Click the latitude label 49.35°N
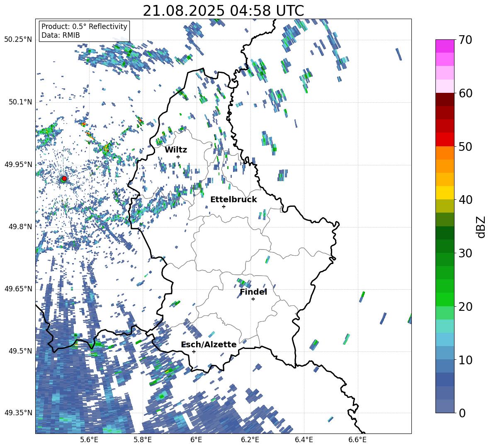Image resolution: width=491 pixels, height=448 pixels. point(18,413)
